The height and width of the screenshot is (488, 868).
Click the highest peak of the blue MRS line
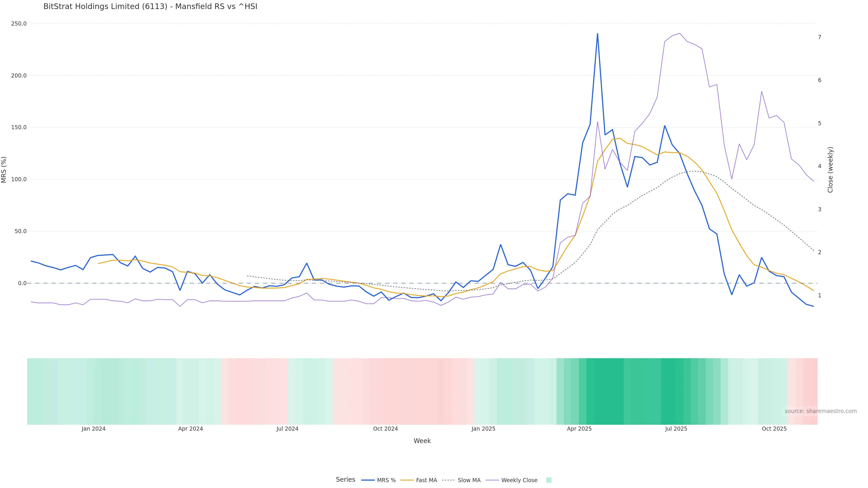tap(597, 34)
